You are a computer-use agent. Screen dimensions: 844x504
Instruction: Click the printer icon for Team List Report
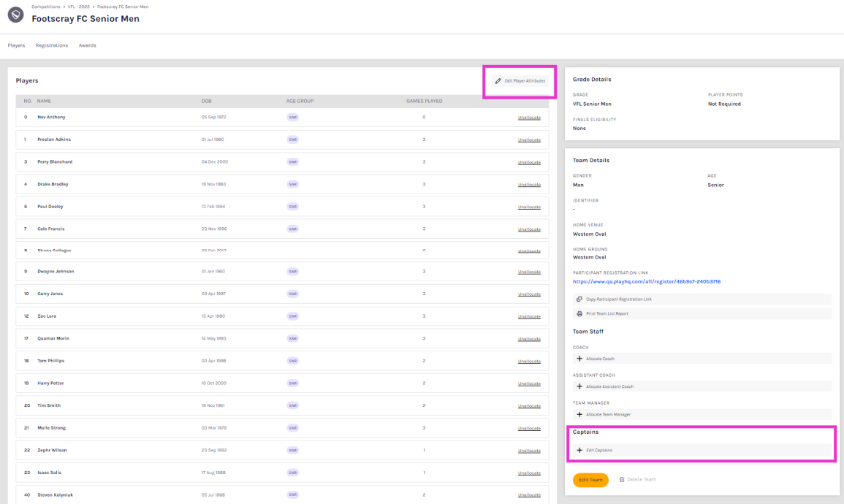click(579, 313)
